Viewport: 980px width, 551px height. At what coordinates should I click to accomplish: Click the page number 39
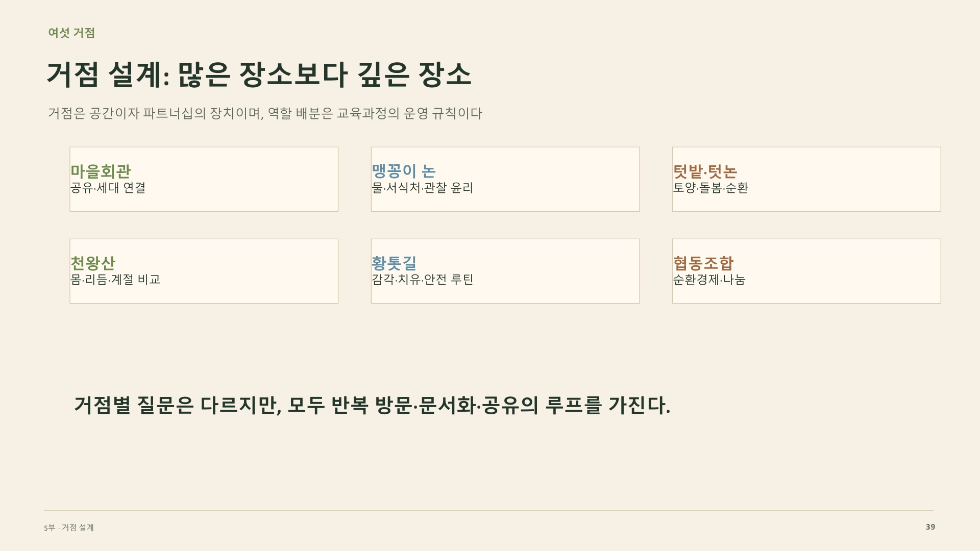click(930, 527)
